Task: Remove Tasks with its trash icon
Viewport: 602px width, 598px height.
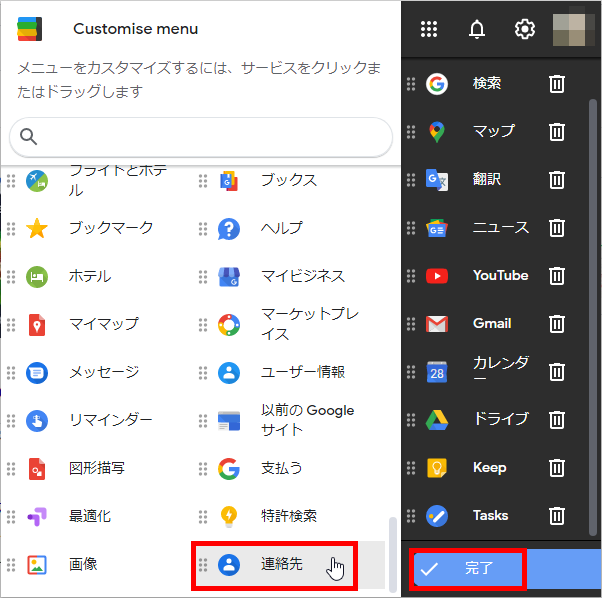Action: pyautogui.click(x=557, y=516)
